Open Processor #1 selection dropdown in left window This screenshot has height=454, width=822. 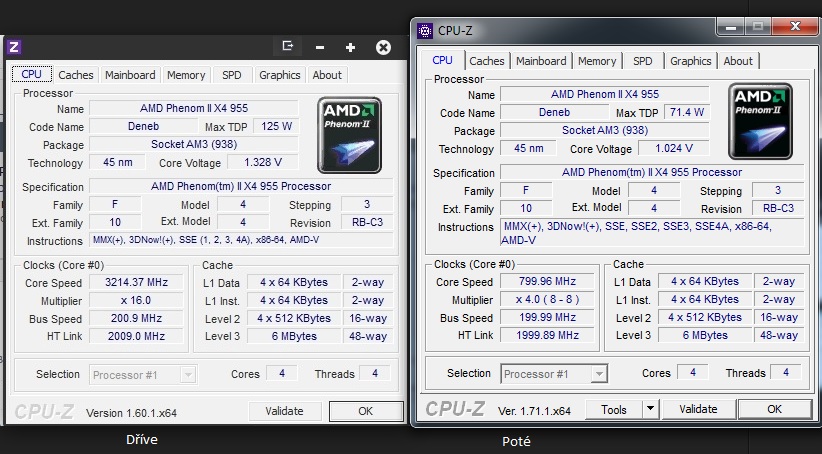pos(143,375)
